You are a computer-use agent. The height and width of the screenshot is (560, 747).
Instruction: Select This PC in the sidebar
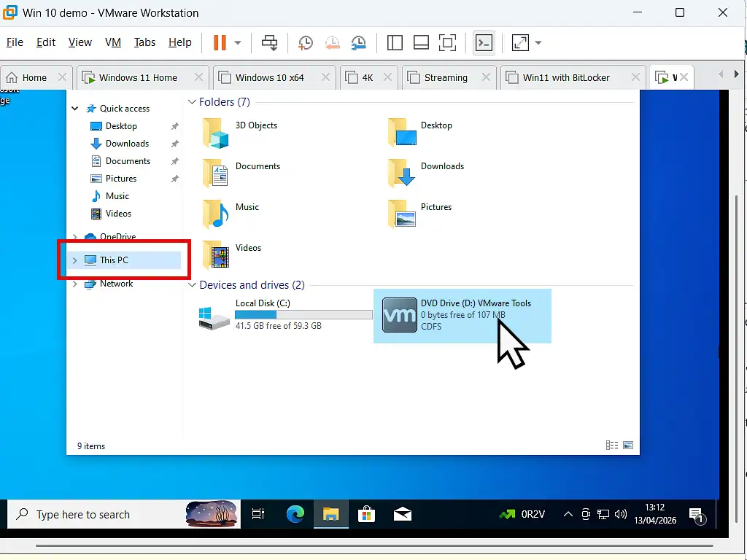(x=114, y=260)
